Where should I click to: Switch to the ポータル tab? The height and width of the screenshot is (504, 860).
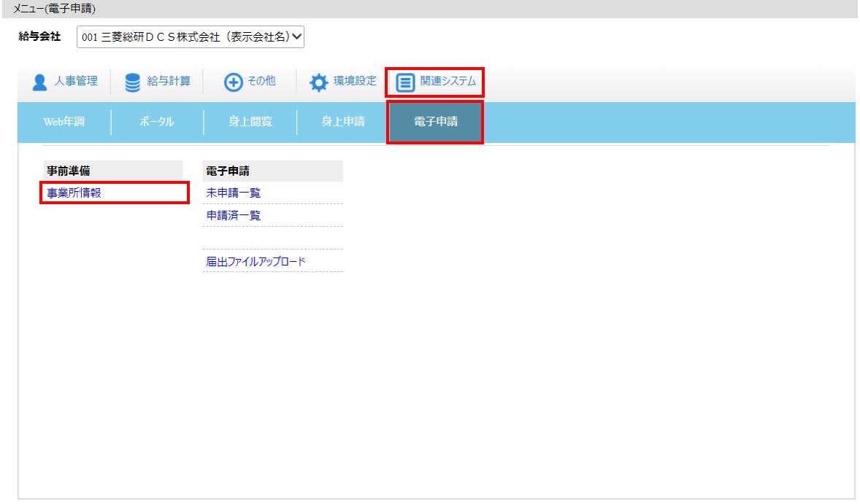coord(157,122)
